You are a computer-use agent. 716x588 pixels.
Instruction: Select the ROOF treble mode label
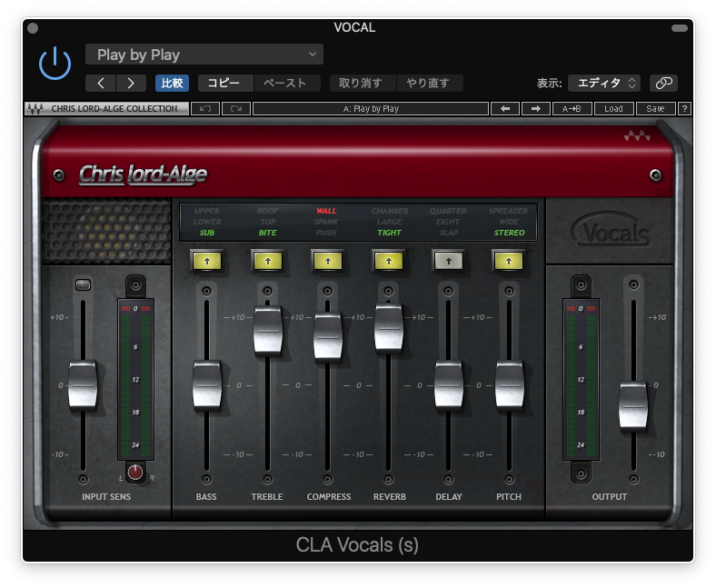[267, 211]
